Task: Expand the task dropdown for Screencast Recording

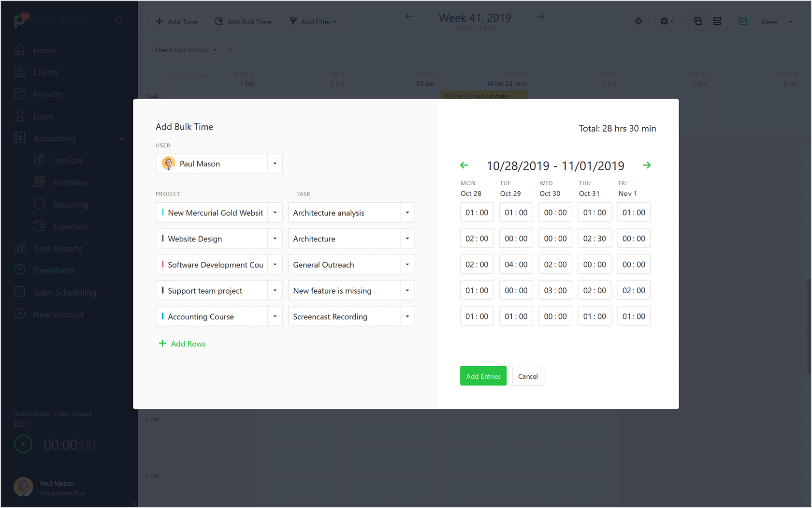Action: 406,316
